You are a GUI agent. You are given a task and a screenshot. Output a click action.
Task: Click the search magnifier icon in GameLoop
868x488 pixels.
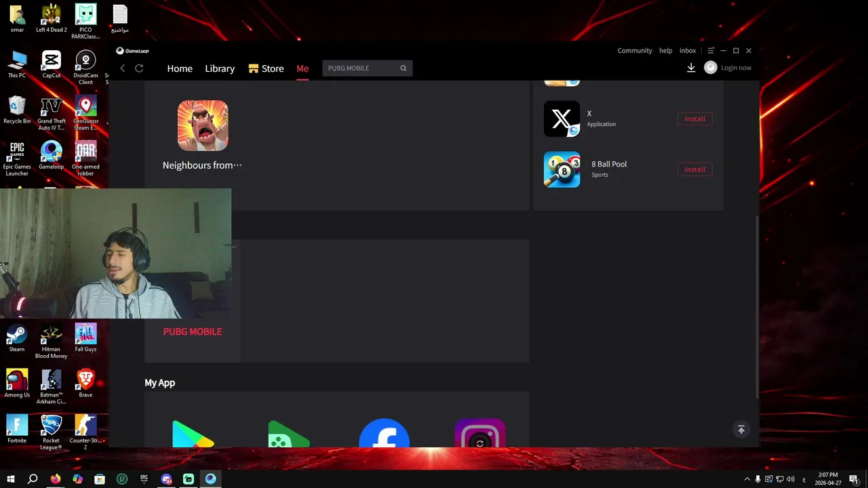(403, 68)
